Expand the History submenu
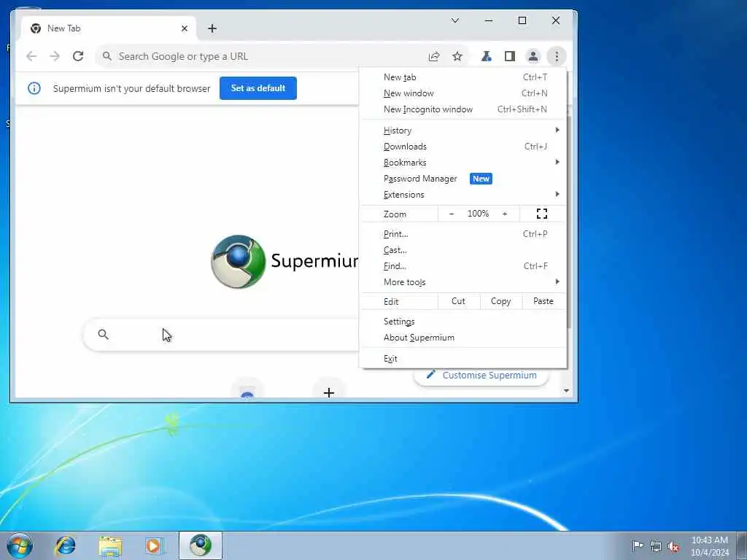This screenshot has height=560, width=747. click(x=463, y=131)
